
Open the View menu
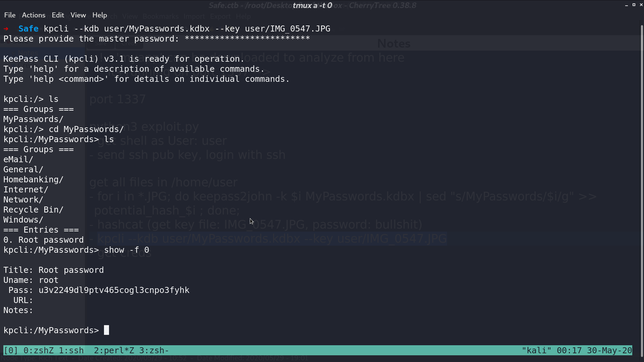(x=78, y=15)
